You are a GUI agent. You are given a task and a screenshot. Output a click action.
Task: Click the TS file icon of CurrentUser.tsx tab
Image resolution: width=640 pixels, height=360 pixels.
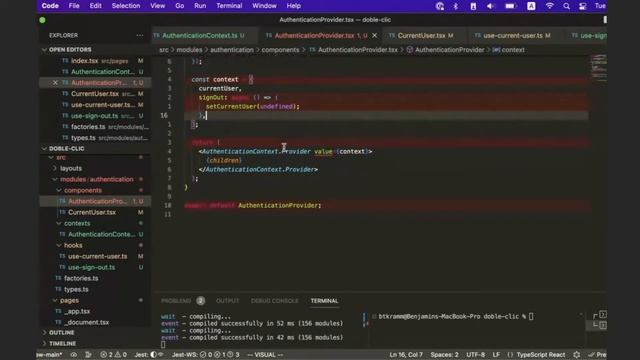coord(392,36)
